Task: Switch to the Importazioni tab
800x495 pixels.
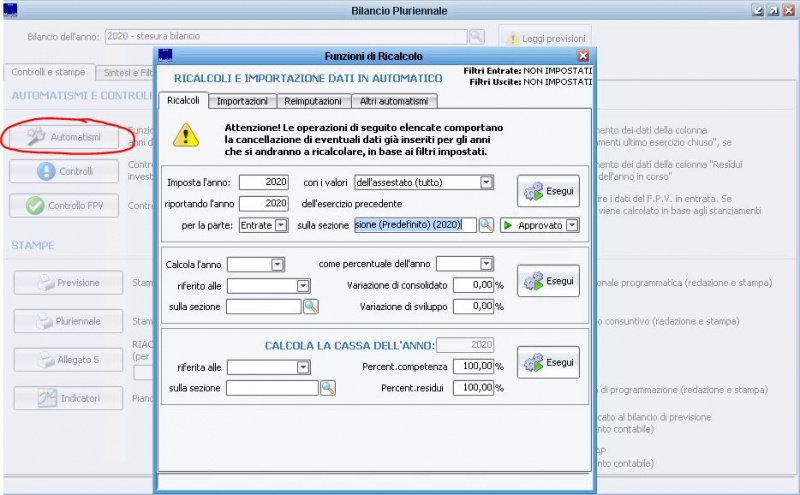Action: pos(242,101)
